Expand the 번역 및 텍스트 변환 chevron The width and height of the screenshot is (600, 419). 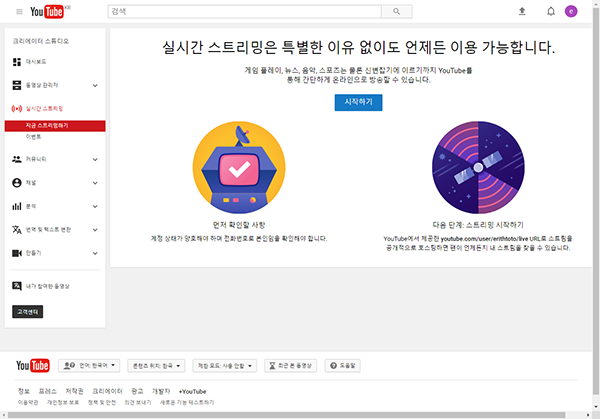(x=95, y=230)
